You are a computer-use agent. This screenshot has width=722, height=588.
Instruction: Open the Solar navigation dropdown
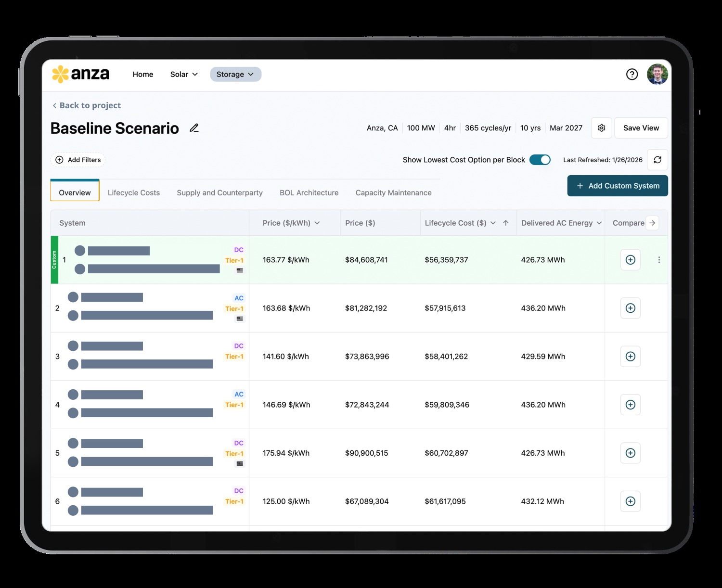(183, 74)
